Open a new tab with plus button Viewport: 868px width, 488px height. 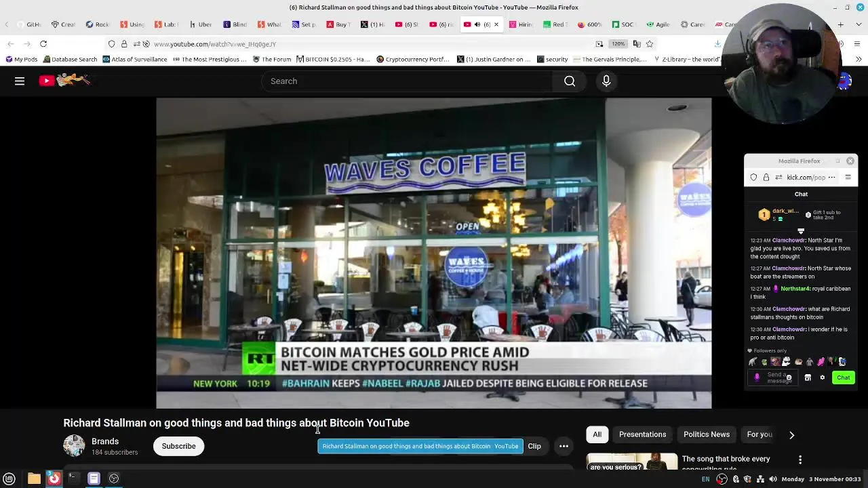(840, 24)
